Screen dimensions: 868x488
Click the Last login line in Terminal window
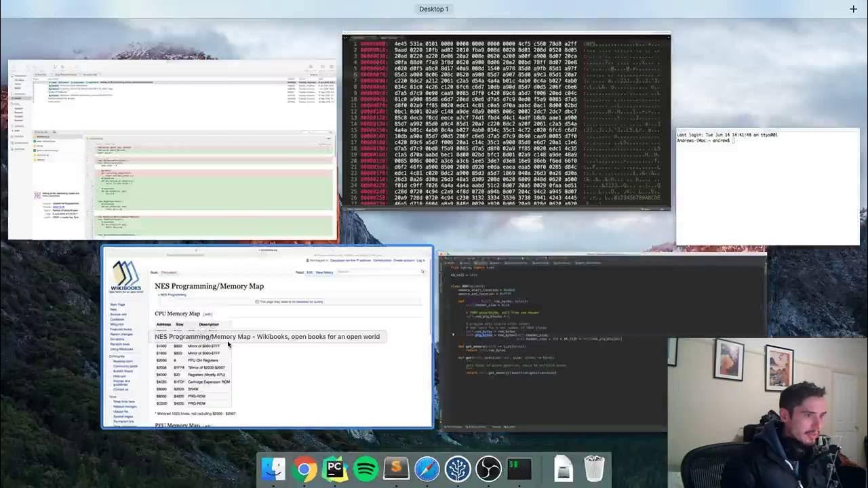[x=727, y=135]
